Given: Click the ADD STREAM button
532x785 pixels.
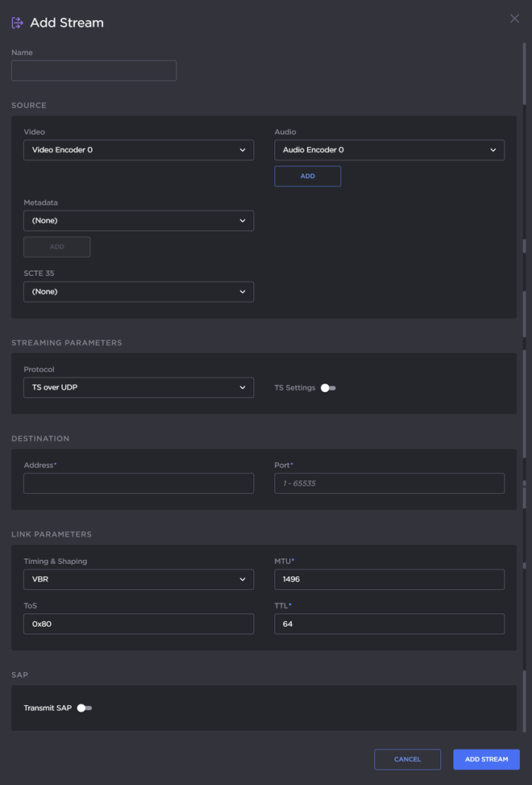Looking at the screenshot, I should (486, 759).
